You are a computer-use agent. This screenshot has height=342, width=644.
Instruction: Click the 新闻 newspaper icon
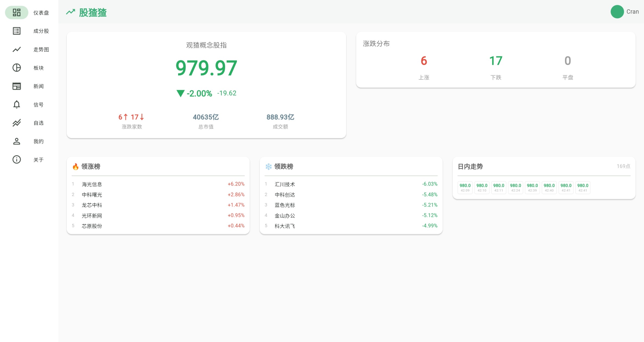click(17, 86)
